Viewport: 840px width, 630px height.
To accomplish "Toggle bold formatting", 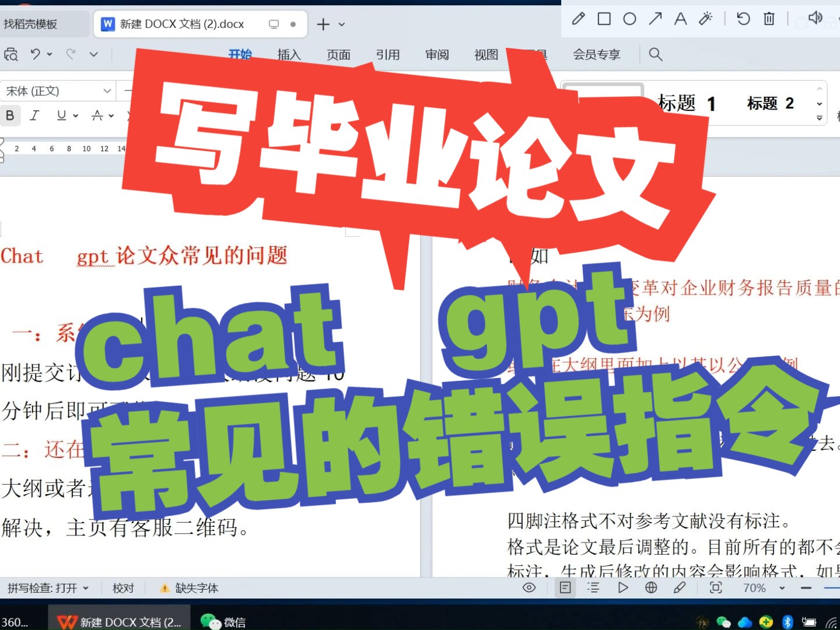I will pyautogui.click(x=10, y=115).
